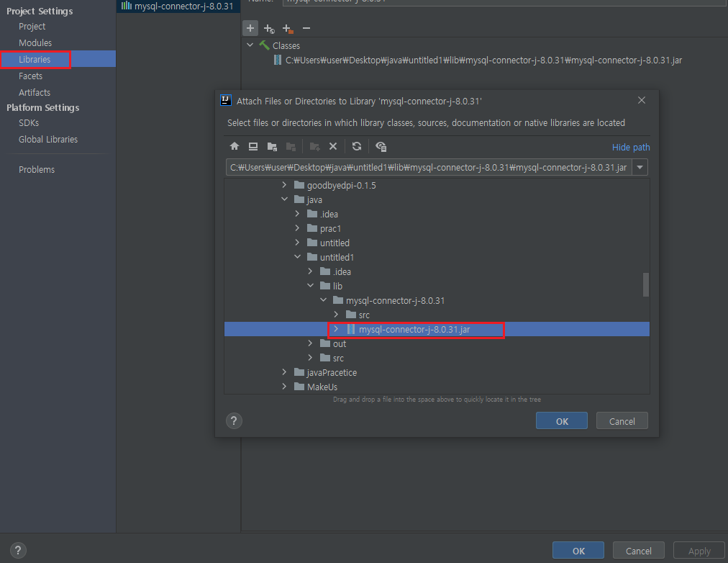
Task: Open the Problems section
Action: pos(37,170)
